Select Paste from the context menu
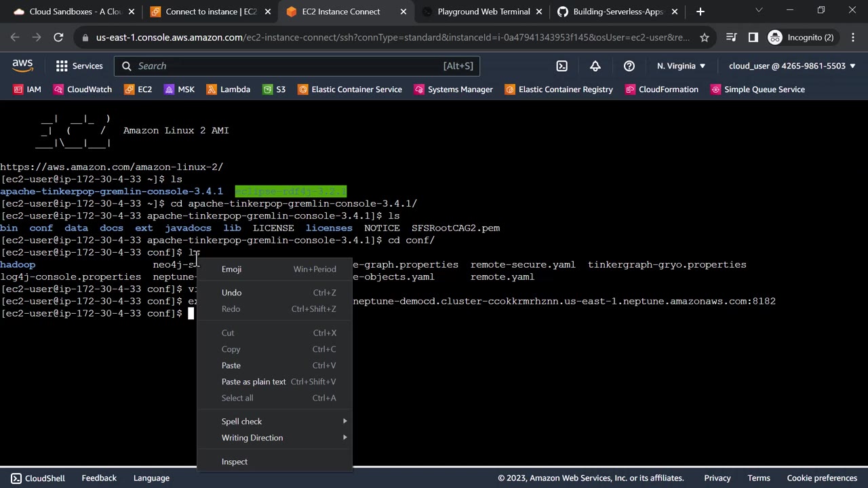Screen dimensions: 868x488 coord(231,365)
